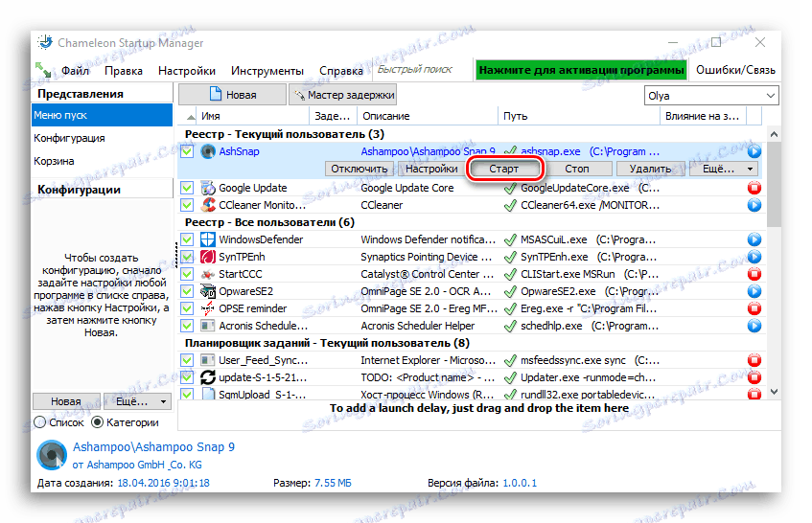Click the blue play icon in Acronis row
The image size is (812, 523).
[x=754, y=326]
